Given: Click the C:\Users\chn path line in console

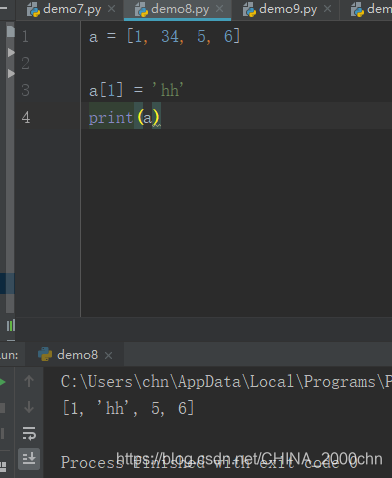Looking at the screenshot, I should (x=226, y=382).
